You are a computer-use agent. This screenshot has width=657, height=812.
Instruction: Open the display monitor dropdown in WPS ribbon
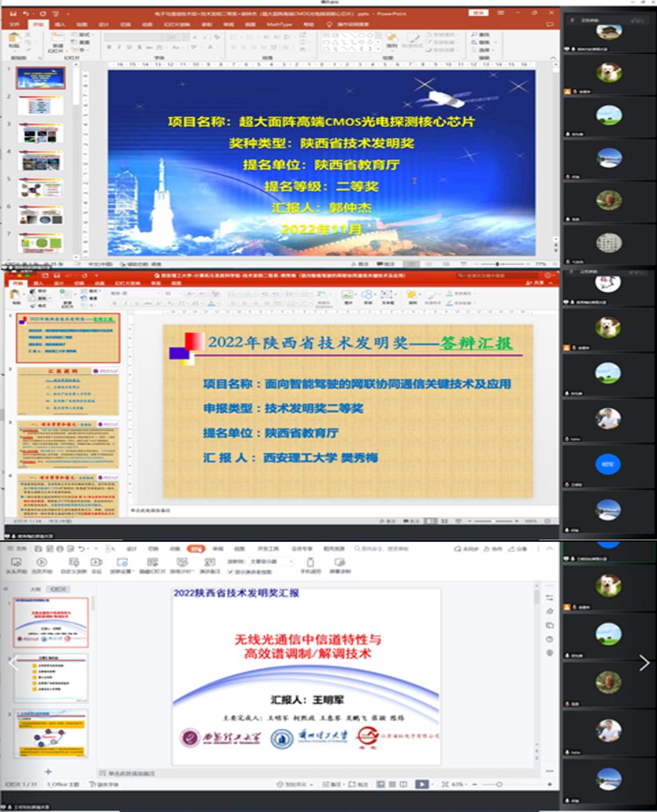266,561
